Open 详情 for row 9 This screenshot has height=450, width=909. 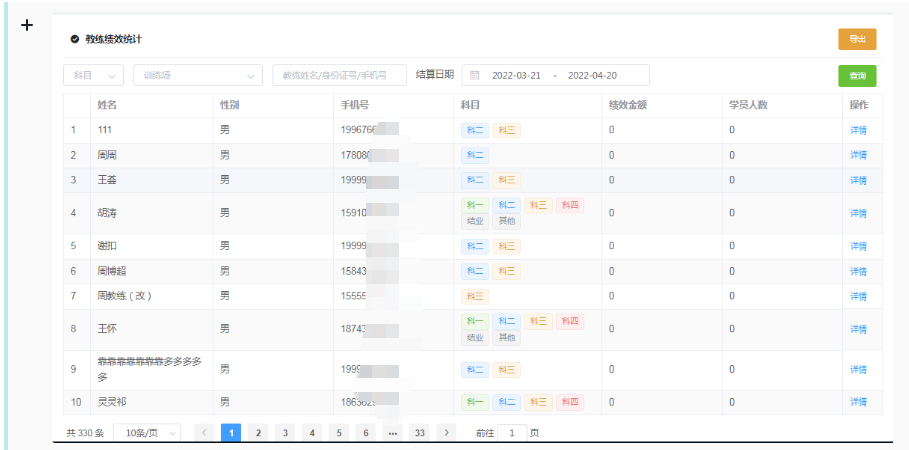coord(858,369)
